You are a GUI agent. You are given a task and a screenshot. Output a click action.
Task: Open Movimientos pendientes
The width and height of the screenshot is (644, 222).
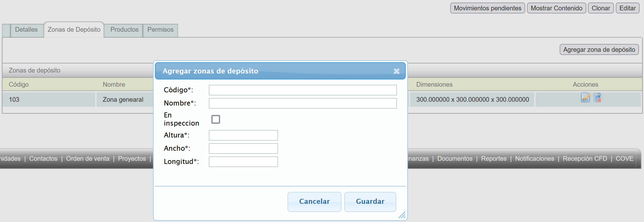click(487, 8)
